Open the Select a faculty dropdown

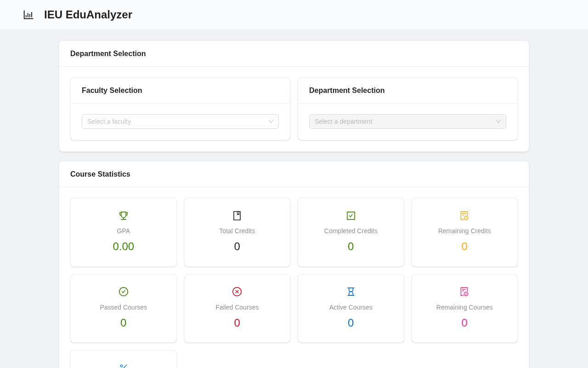click(x=180, y=121)
